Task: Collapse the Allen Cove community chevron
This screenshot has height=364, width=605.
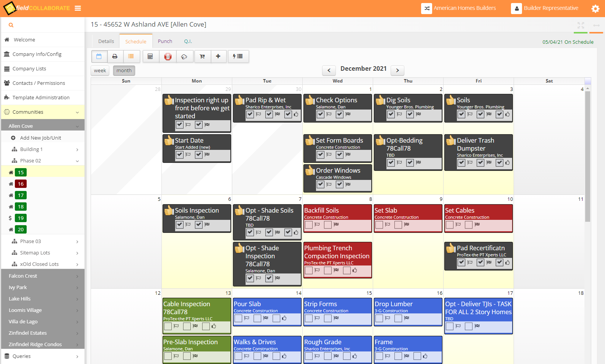Action: (77, 126)
